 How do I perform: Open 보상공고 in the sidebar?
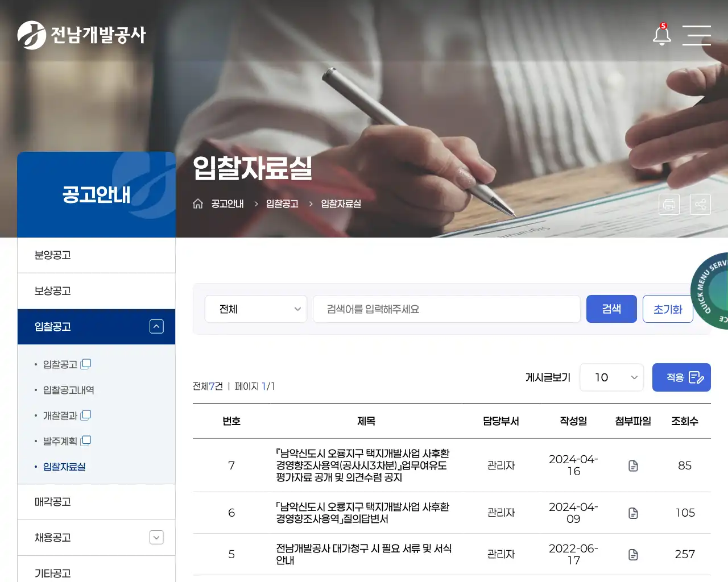coord(96,291)
